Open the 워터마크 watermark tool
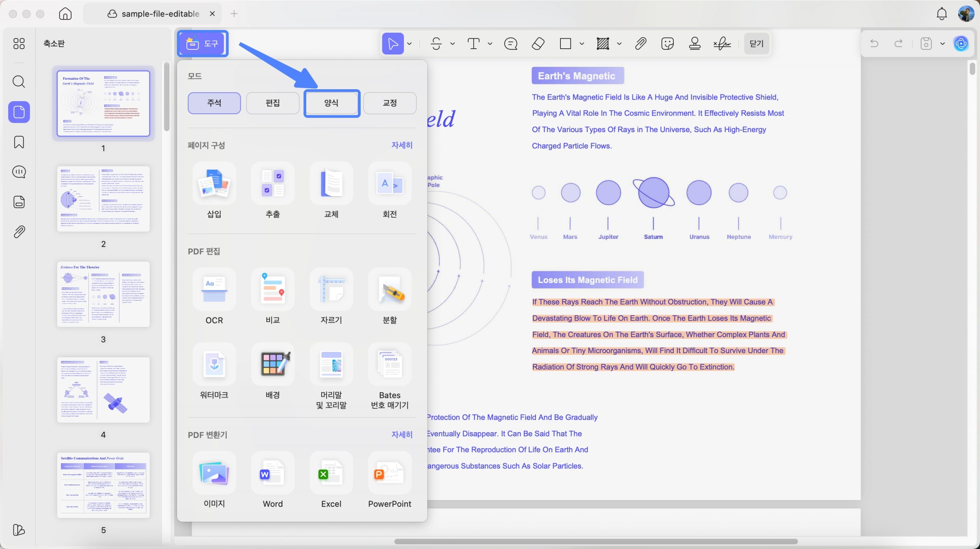980x549 pixels. (x=214, y=372)
